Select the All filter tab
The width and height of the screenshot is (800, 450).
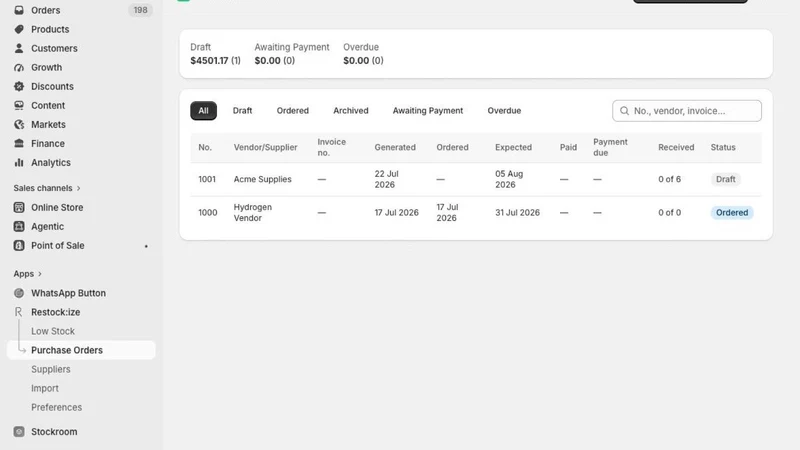tap(204, 111)
